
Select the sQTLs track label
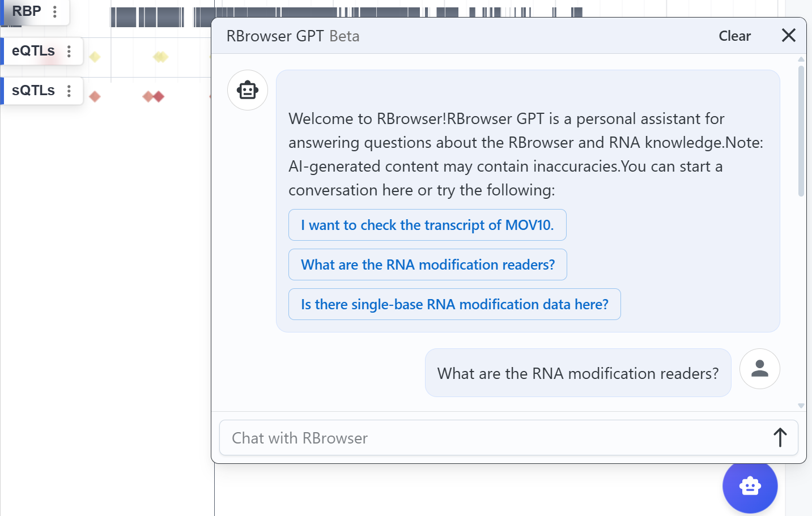point(33,91)
